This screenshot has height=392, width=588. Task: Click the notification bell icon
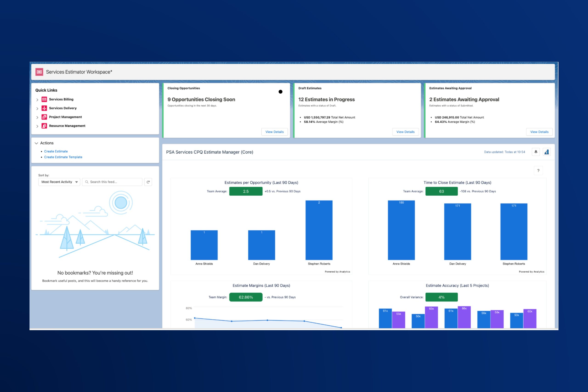(536, 152)
